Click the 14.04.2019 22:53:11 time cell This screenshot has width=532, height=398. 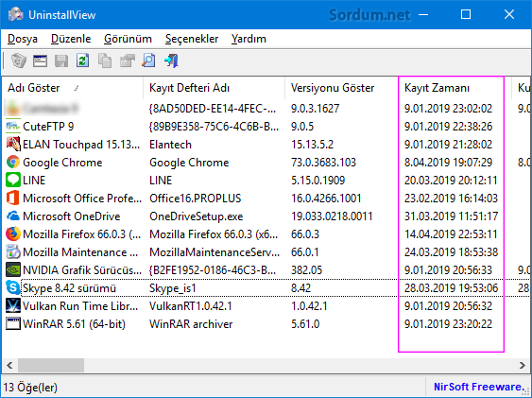[451, 234]
